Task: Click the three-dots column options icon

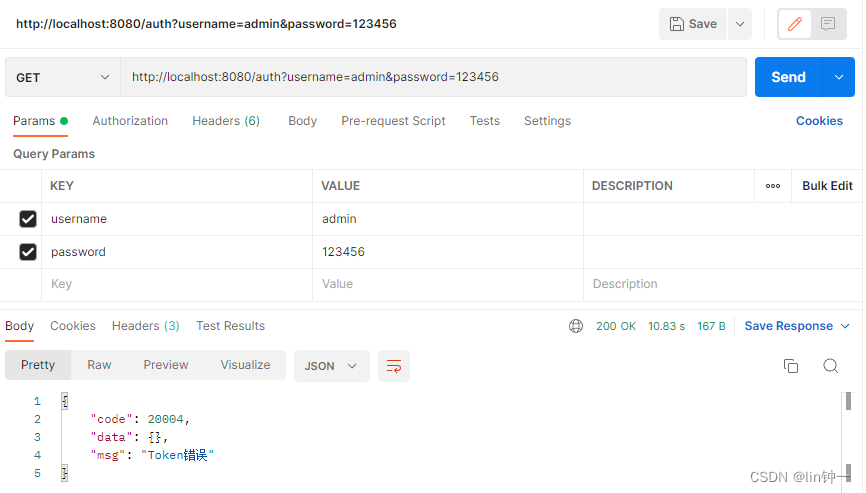Action: (x=773, y=186)
